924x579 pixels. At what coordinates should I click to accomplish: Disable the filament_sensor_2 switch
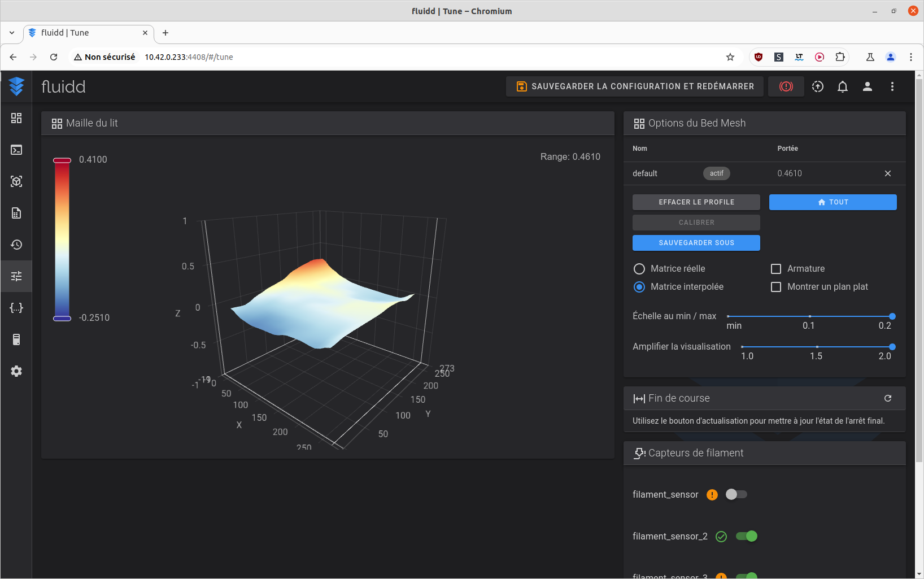(746, 536)
